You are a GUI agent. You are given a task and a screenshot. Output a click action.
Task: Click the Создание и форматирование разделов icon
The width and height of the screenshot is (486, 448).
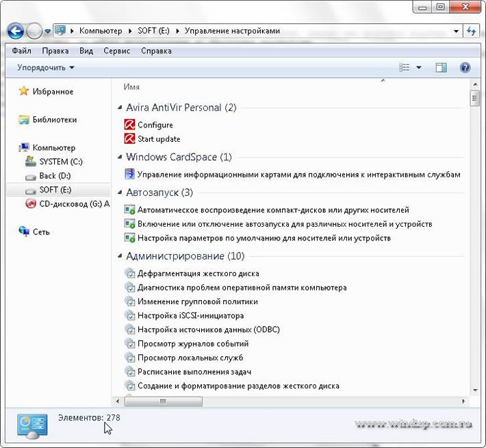129,386
